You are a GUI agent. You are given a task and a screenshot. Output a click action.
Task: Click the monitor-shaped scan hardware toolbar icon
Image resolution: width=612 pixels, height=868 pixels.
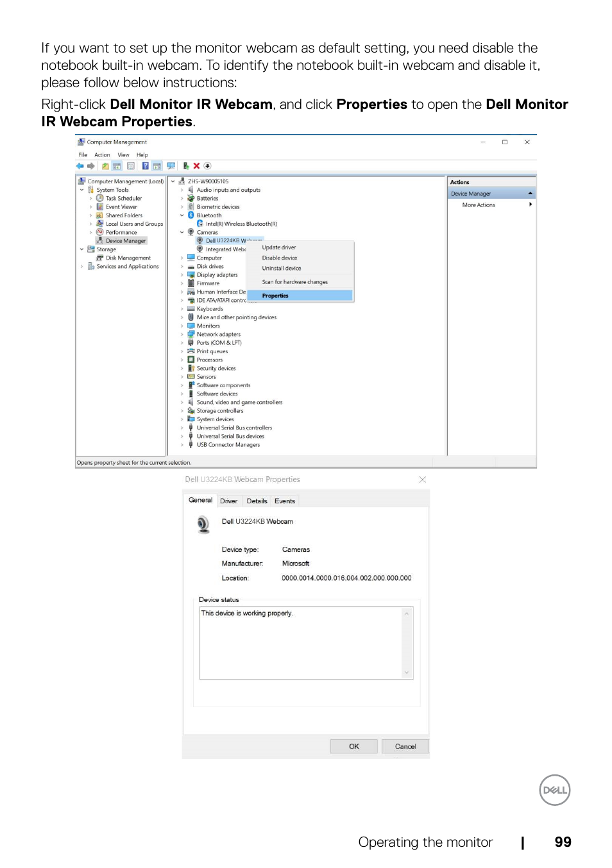(x=171, y=166)
